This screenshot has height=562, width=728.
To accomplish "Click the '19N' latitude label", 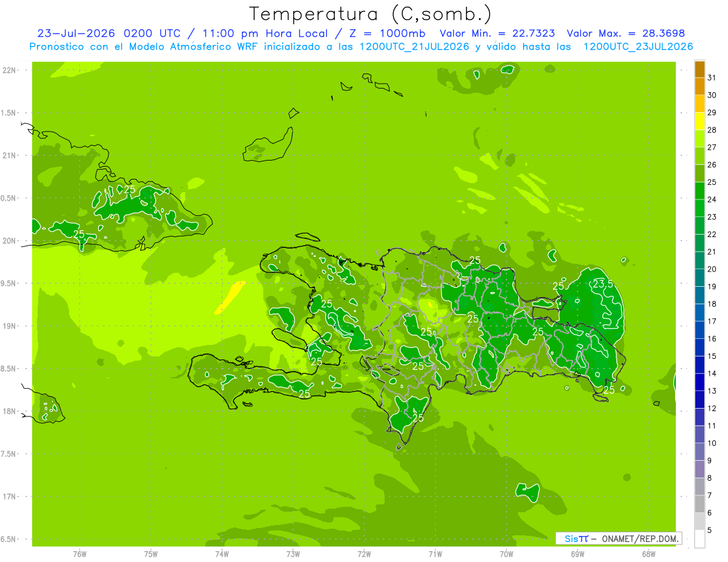I will click(x=10, y=326).
